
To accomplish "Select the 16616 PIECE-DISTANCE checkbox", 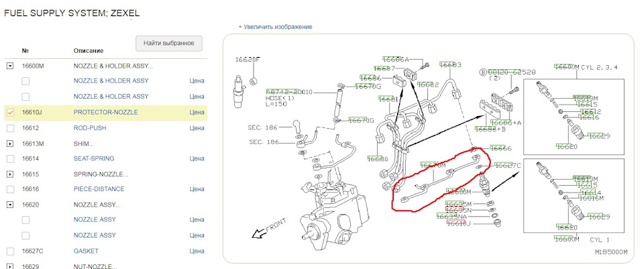I will click(11, 189).
